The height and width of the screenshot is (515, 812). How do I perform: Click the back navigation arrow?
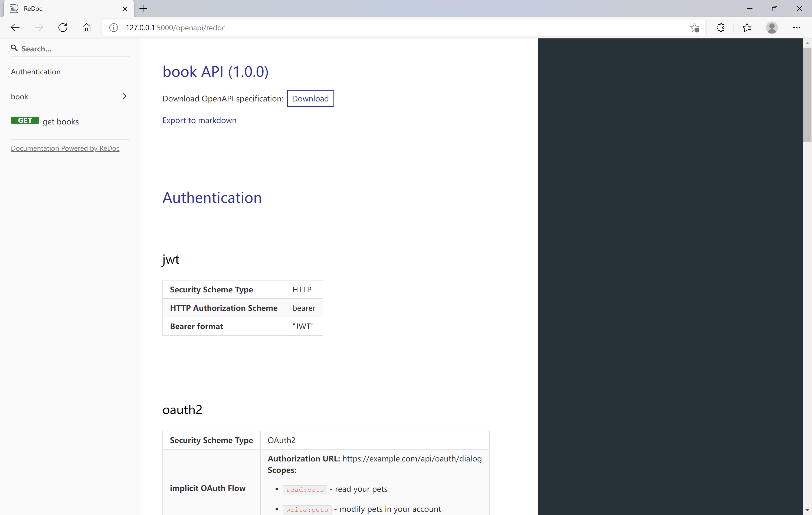(x=15, y=27)
